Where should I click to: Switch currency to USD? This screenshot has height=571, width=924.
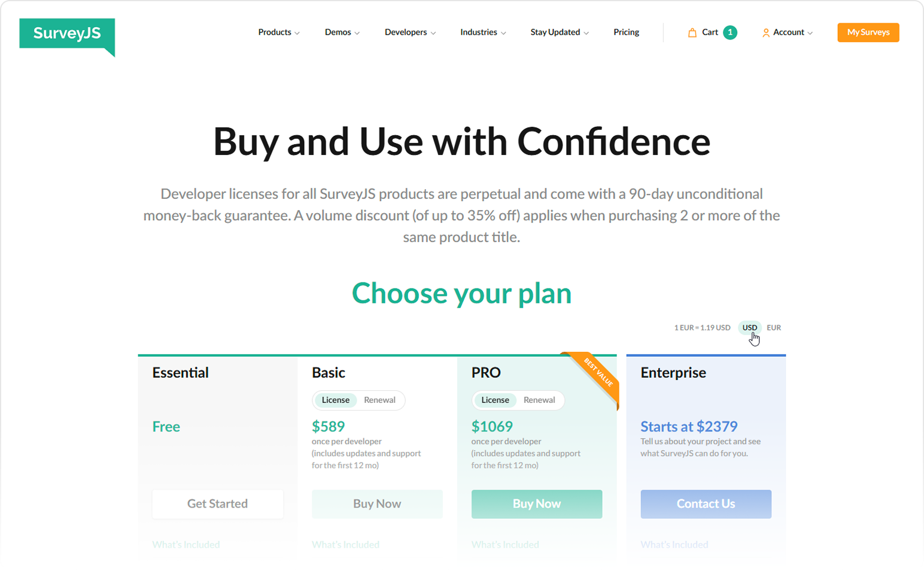[x=749, y=327]
